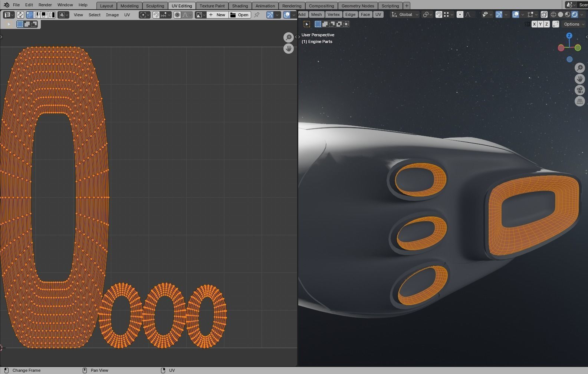This screenshot has height=374, width=588.
Task: Toggle proportional editing in UV editor
Action: (x=177, y=15)
